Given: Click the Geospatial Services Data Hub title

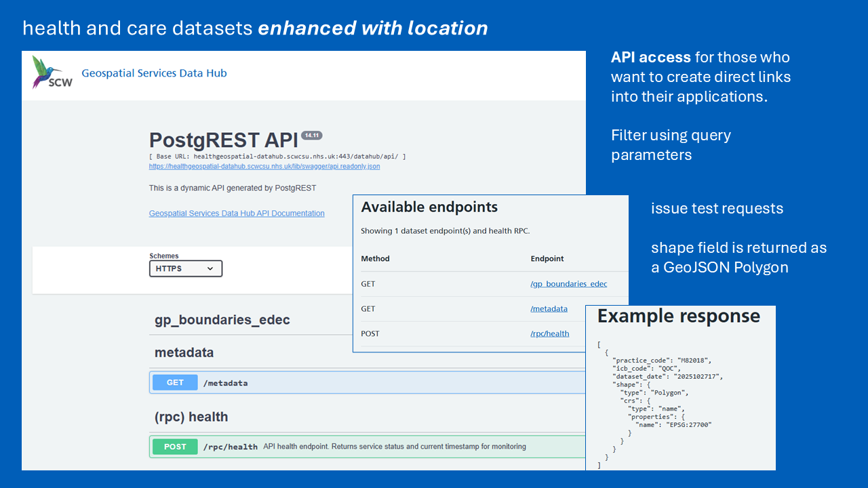Looking at the screenshot, I should [154, 73].
